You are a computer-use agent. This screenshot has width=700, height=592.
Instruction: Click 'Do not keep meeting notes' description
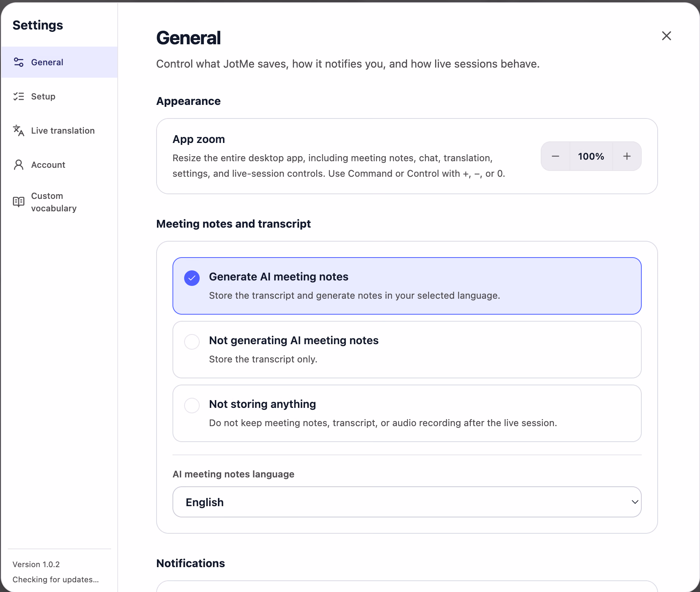tap(383, 423)
